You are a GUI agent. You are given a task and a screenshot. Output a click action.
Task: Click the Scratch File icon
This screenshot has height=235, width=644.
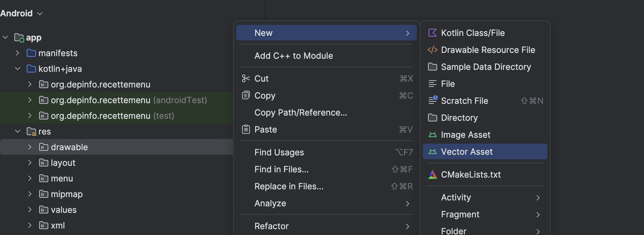[x=433, y=100]
